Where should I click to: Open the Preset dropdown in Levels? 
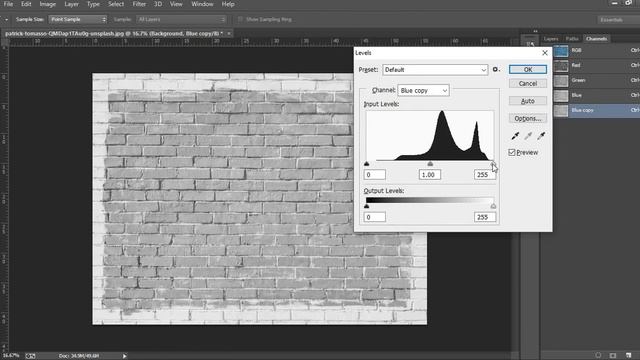click(x=435, y=70)
